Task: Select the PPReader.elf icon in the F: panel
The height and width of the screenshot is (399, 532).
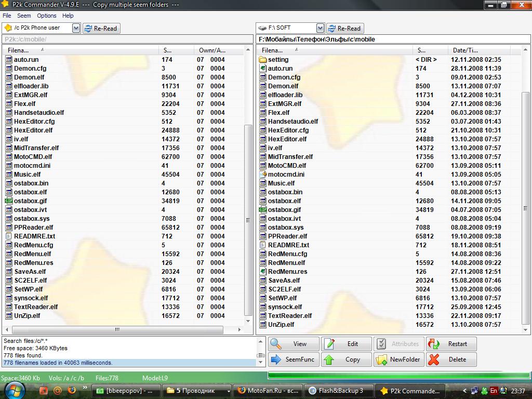Action: (262, 236)
